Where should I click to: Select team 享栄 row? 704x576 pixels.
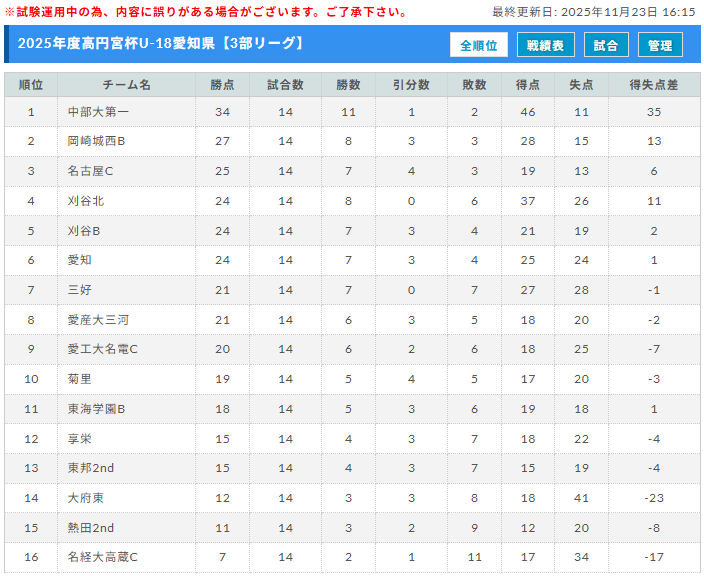pyautogui.click(x=80, y=439)
